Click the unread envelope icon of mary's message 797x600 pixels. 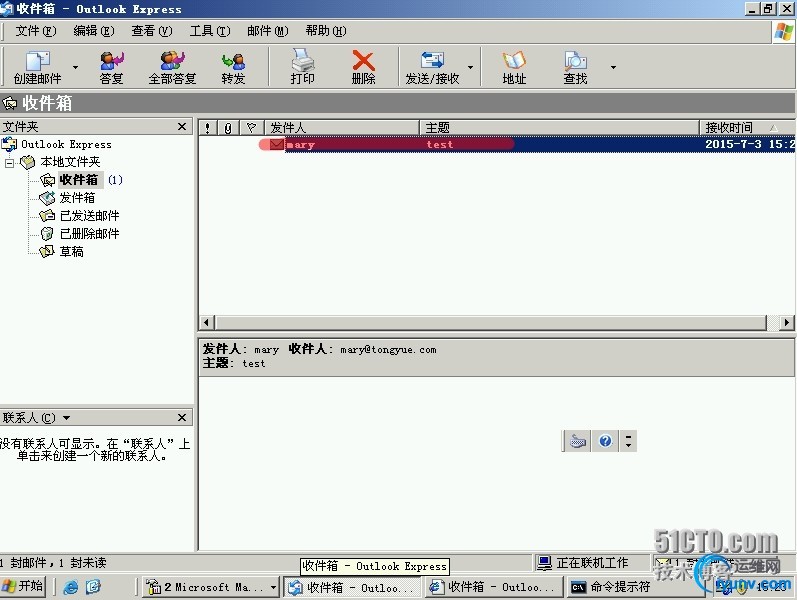(277, 144)
